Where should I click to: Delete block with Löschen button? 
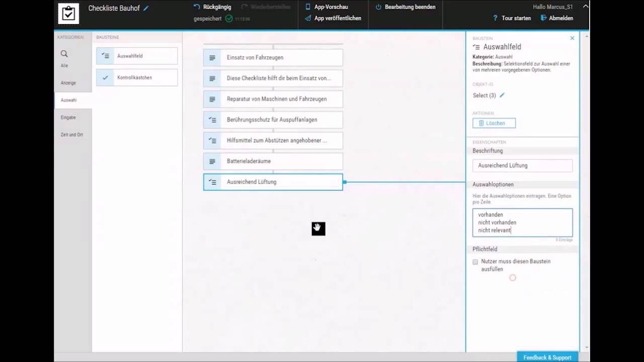click(x=494, y=123)
